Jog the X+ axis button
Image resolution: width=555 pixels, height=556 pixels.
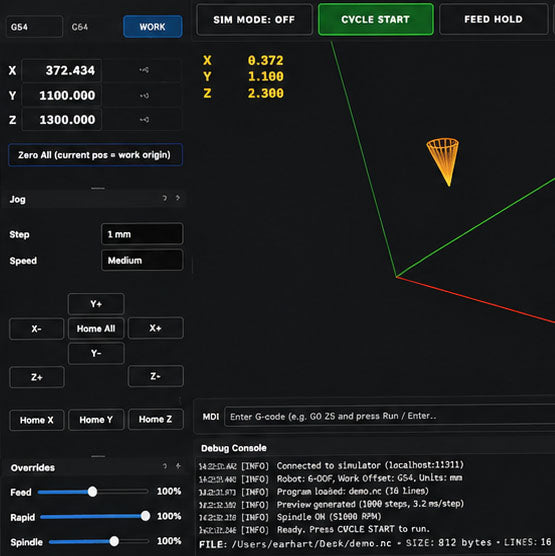[x=155, y=328]
